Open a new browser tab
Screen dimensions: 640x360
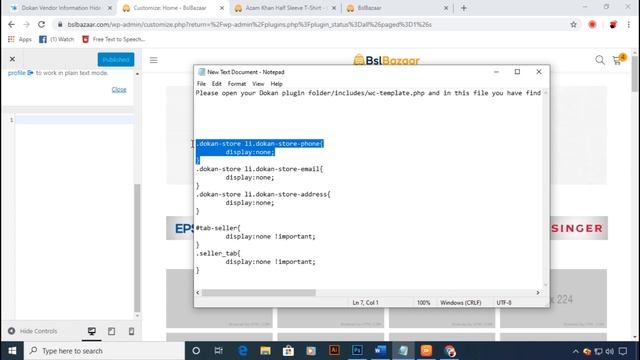pos(464,8)
